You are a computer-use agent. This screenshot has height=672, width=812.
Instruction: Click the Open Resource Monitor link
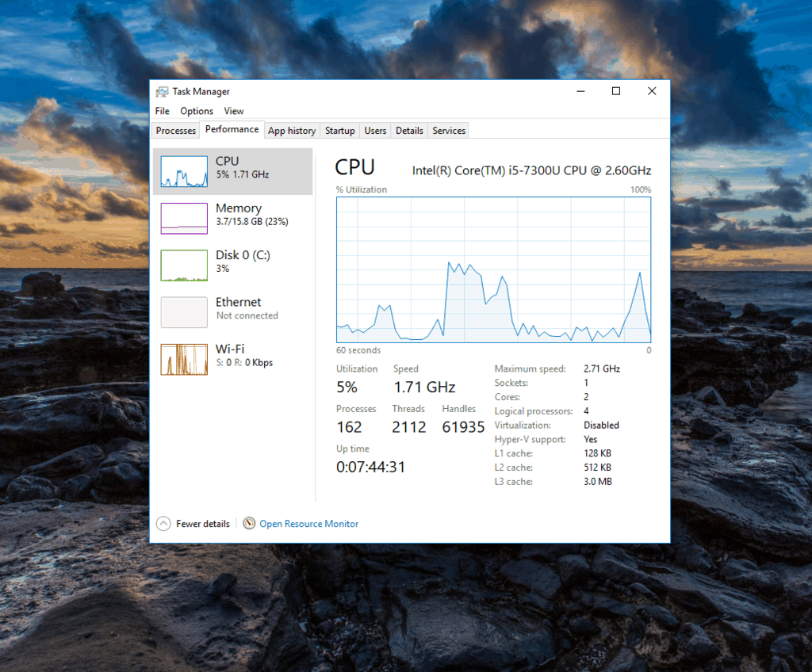[309, 524]
